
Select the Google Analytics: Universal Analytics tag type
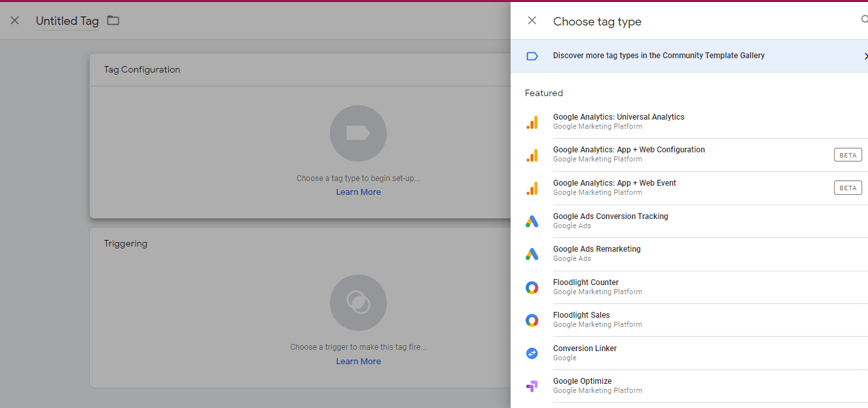point(618,120)
